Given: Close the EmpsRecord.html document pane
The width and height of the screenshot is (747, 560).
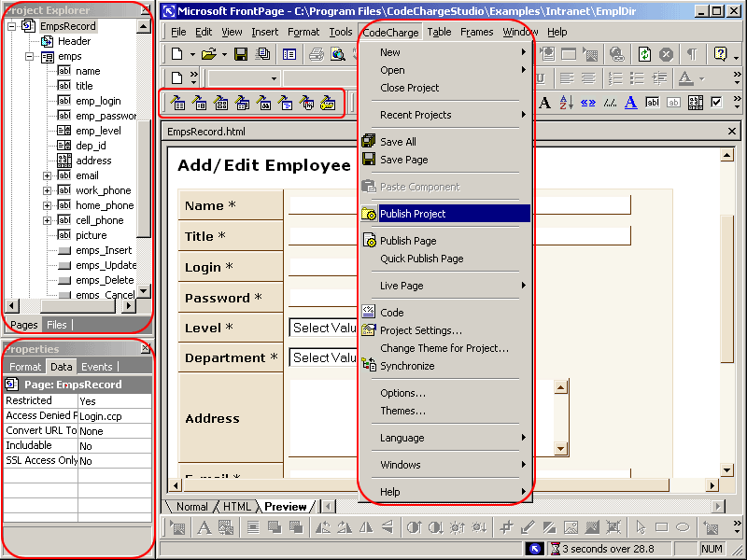Looking at the screenshot, I should [x=732, y=132].
